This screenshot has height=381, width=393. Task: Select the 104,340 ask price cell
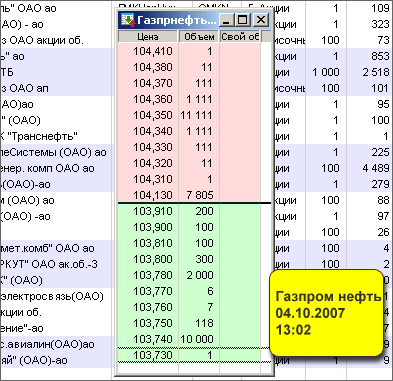coord(148,131)
